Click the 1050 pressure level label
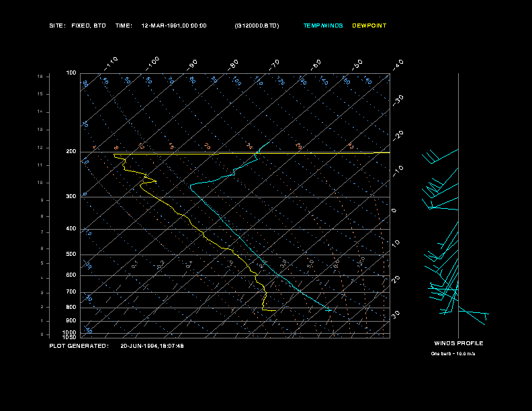Screen dimensions: 532x411 (70, 337)
